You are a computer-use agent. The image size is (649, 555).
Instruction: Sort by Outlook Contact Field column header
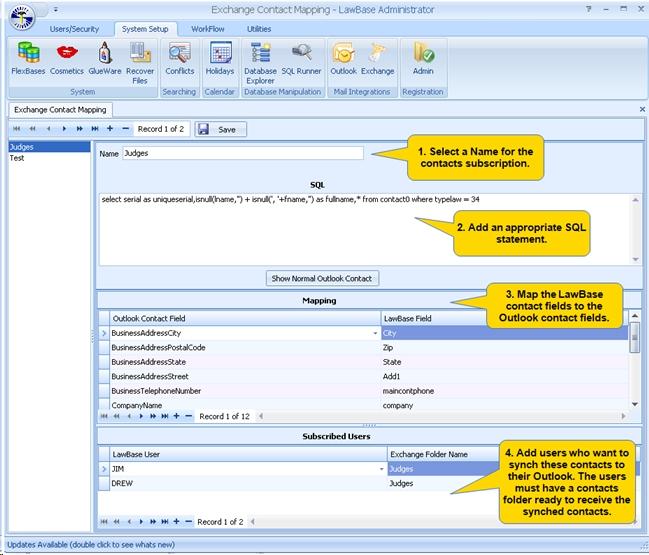(x=245, y=318)
